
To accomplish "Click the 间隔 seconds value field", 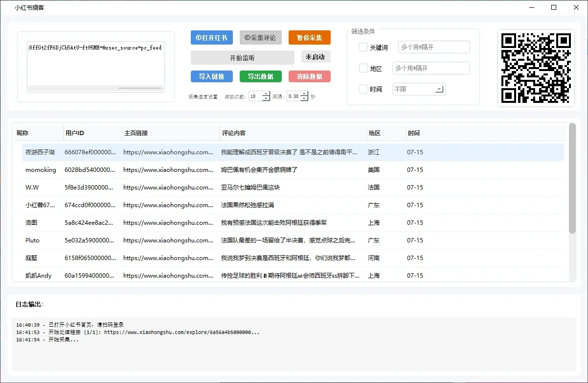I will pyautogui.click(x=294, y=96).
